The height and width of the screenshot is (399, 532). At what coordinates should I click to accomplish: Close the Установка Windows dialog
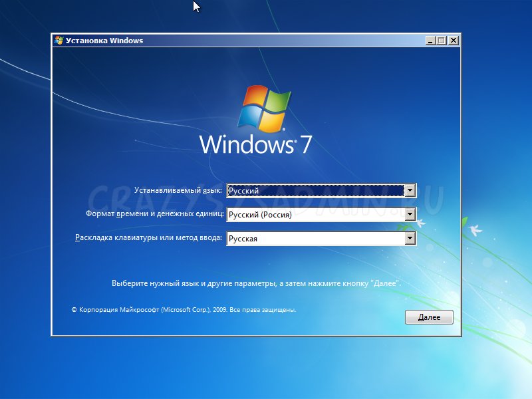(454, 41)
